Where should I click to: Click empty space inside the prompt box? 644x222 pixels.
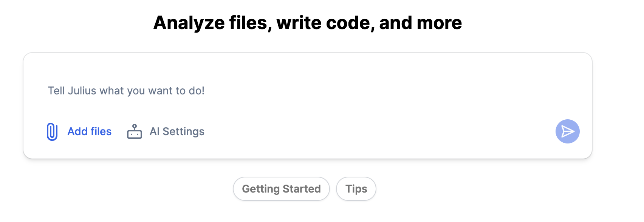378,91
